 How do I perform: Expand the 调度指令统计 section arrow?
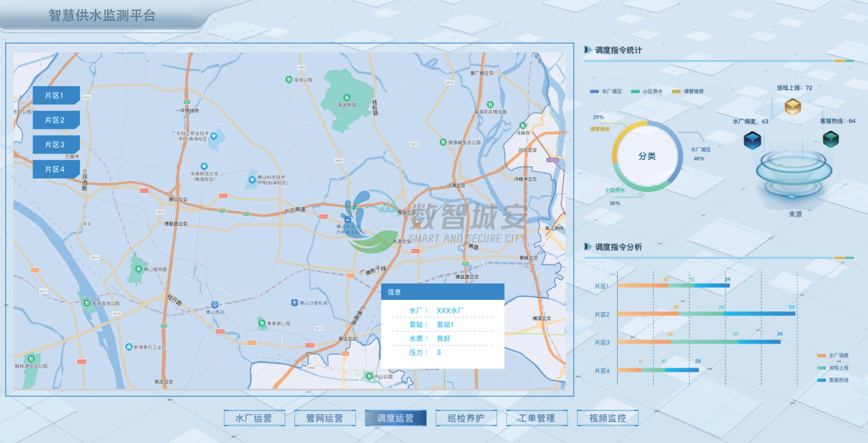[x=588, y=50]
